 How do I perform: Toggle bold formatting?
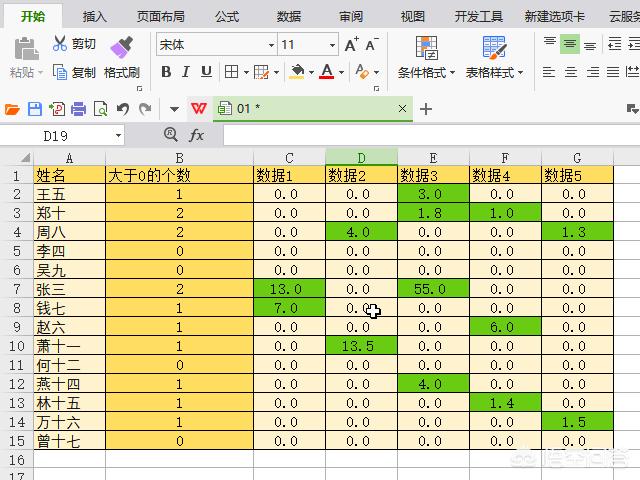coord(166,72)
